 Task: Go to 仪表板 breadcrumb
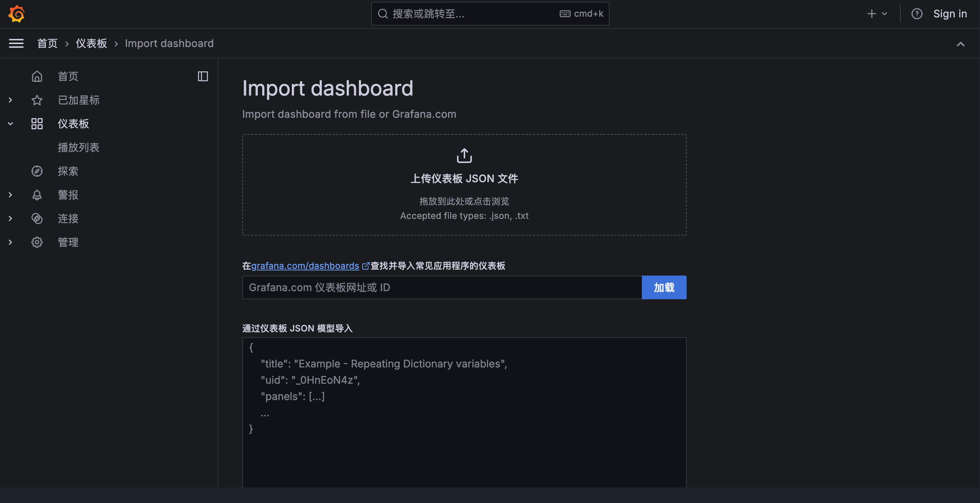pos(91,43)
